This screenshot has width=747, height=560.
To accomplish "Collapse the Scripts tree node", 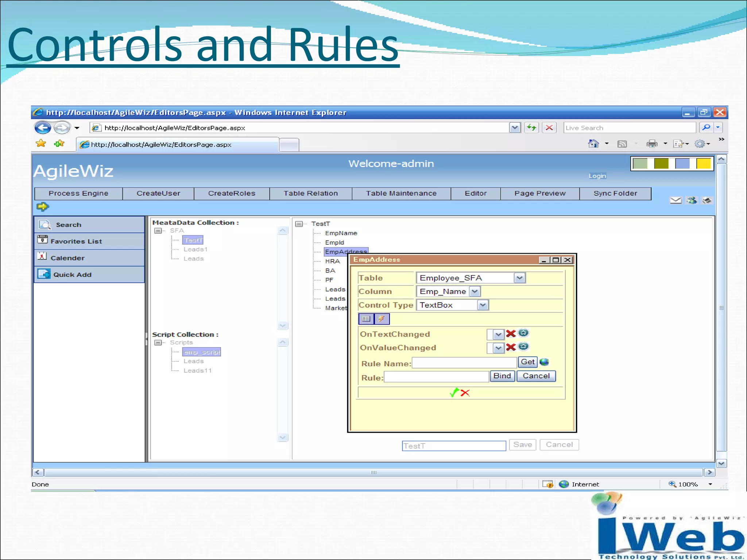I will (158, 343).
